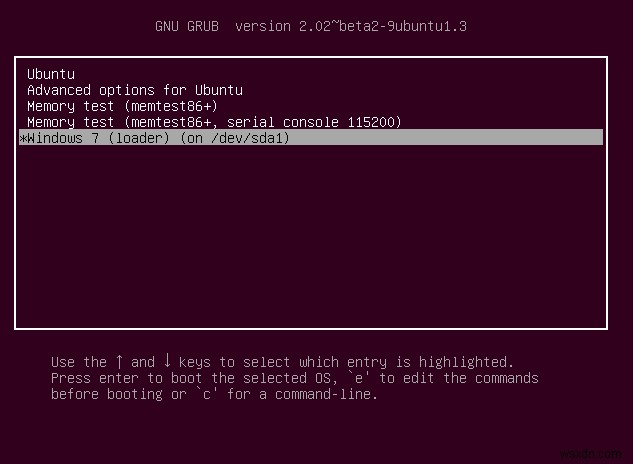Click the down arrow symbol in help text
This screenshot has width=633, height=464.
tap(167, 362)
